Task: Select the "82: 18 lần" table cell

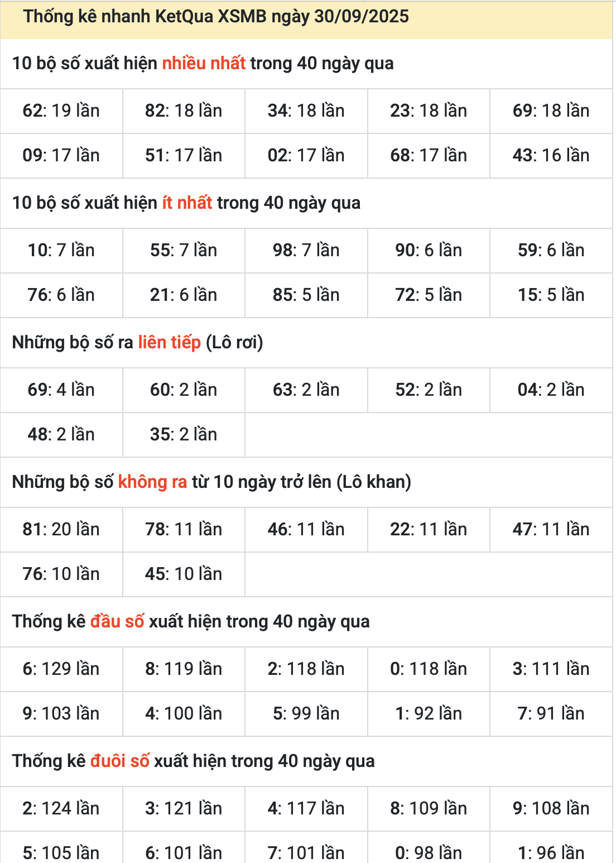Action: (184, 111)
